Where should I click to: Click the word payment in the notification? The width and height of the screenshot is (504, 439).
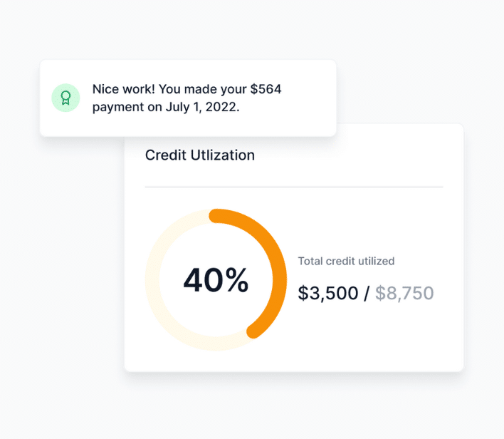pos(118,108)
